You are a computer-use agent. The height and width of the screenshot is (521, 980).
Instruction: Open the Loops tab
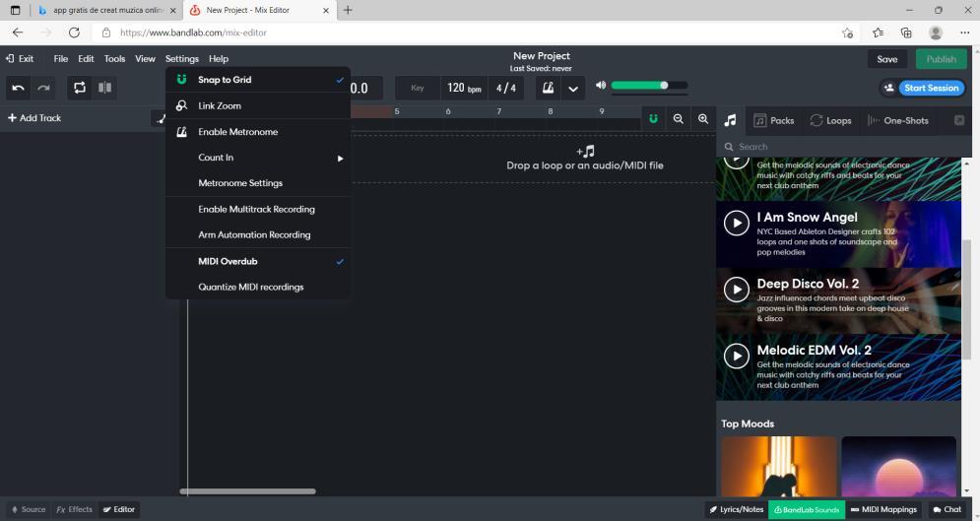click(x=830, y=120)
